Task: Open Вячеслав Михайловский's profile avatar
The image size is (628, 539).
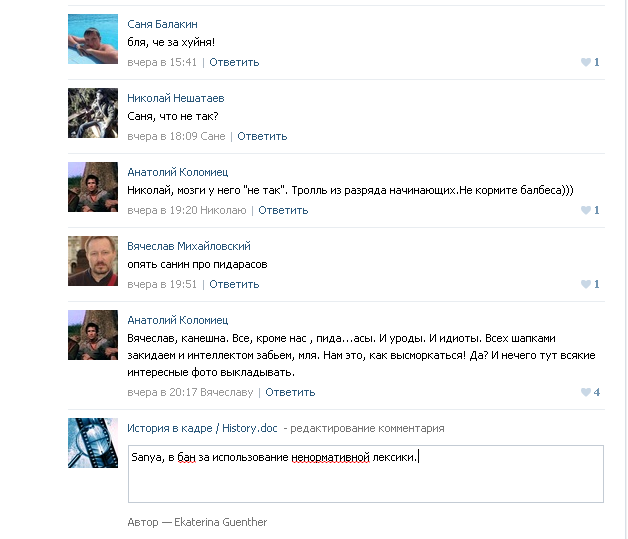Action: point(93,261)
